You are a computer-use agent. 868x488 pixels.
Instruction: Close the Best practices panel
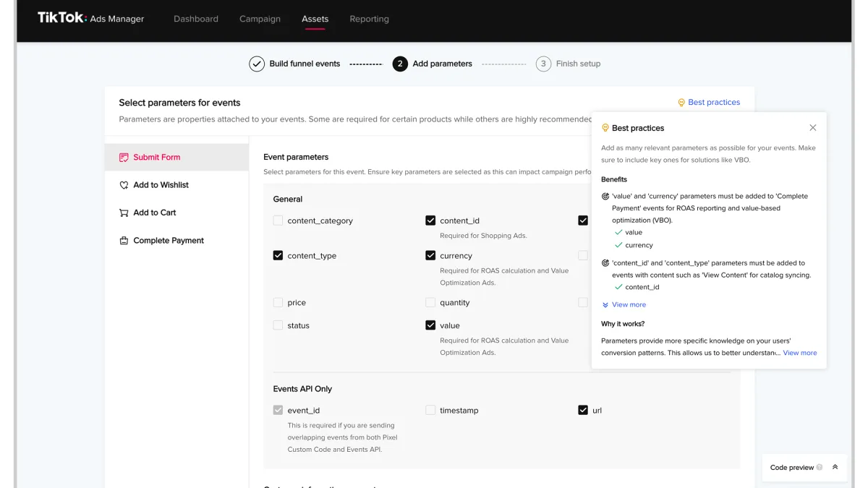(x=813, y=128)
